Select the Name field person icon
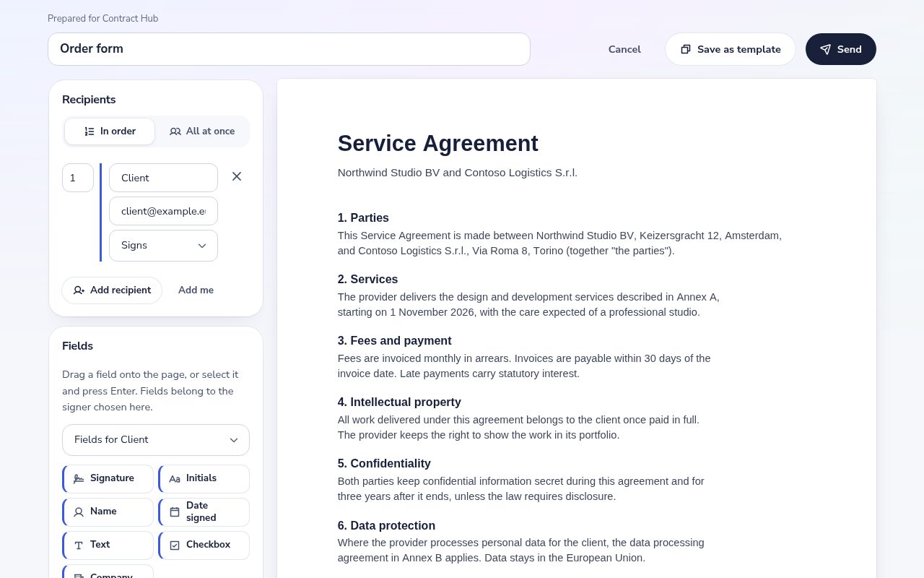 click(79, 512)
